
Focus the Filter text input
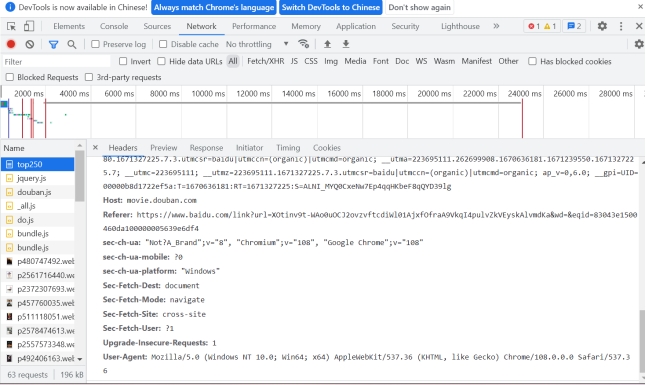pos(56,61)
